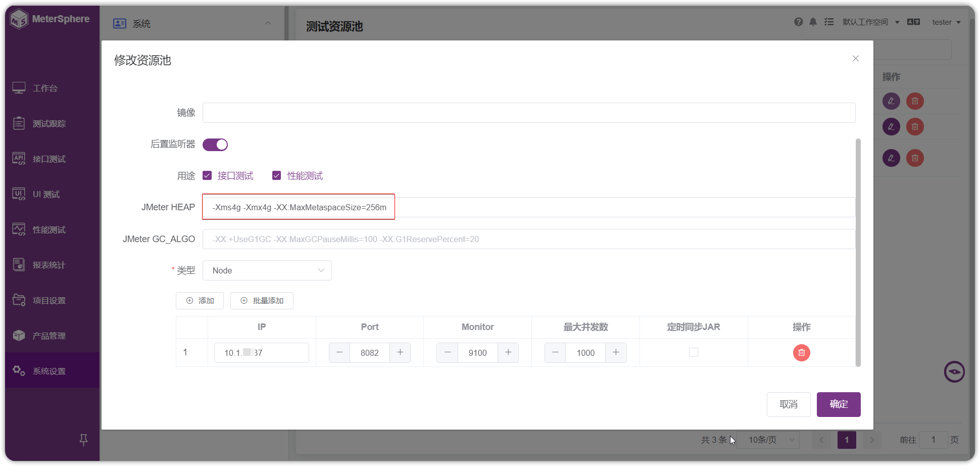Screen dimensions: 980x466
Task: Open the floating round assistant icon
Action: [x=954, y=372]
